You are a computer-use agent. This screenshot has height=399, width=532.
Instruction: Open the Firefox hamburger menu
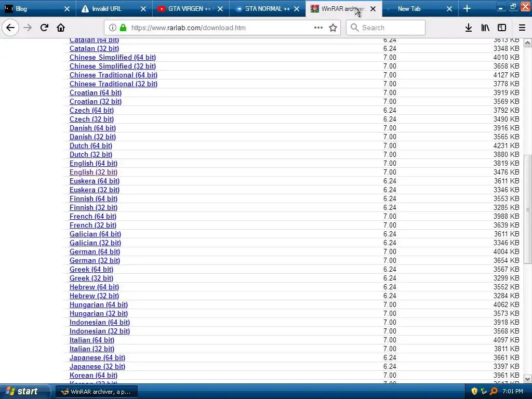(x=522, y=28)
